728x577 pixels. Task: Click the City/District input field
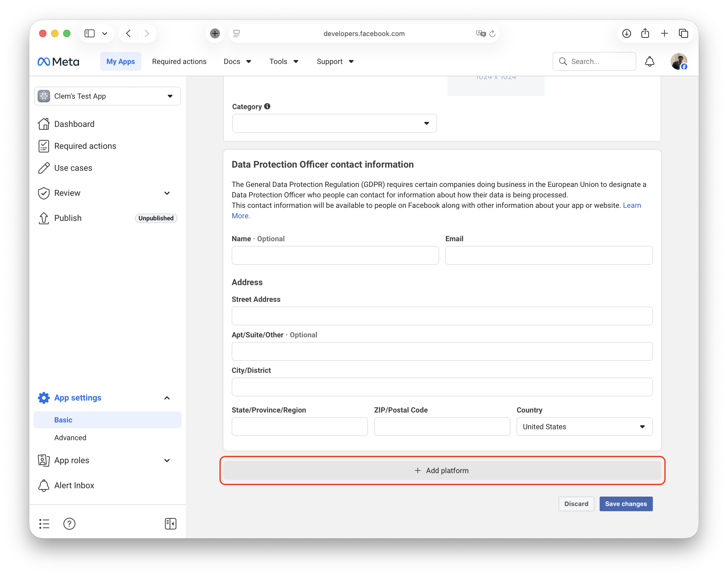coord(442,387)
